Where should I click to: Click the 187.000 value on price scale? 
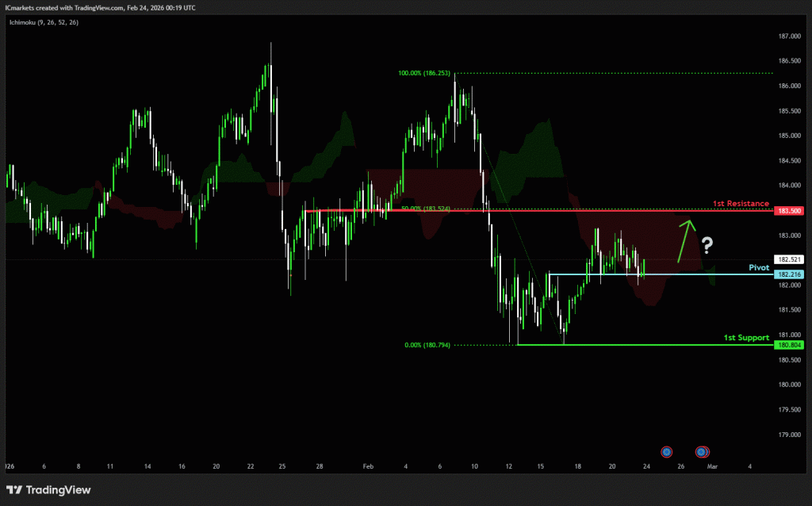790,36
